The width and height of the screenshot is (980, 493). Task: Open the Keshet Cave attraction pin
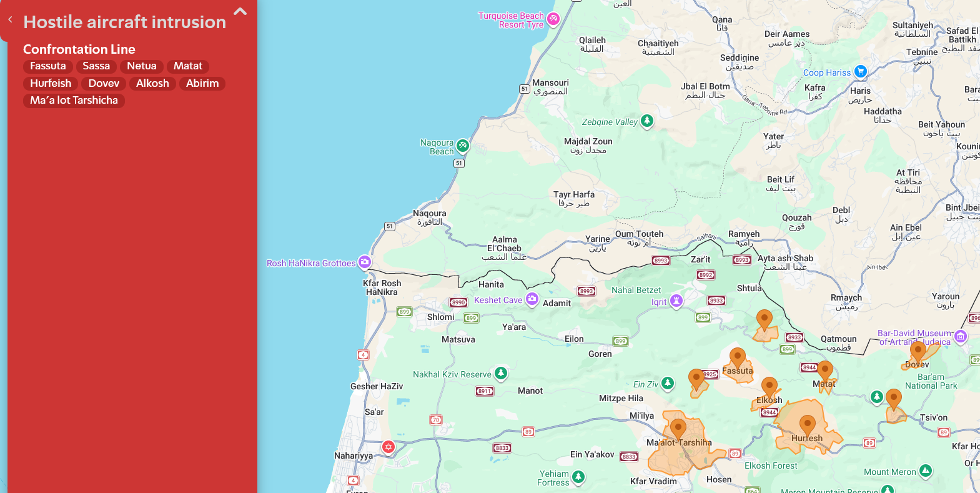[532, 299]
